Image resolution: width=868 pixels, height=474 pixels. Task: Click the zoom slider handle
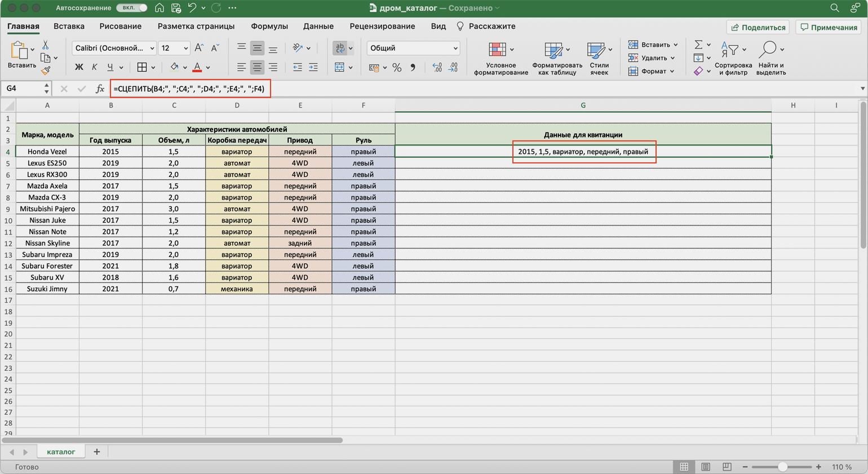click(782, 467)
